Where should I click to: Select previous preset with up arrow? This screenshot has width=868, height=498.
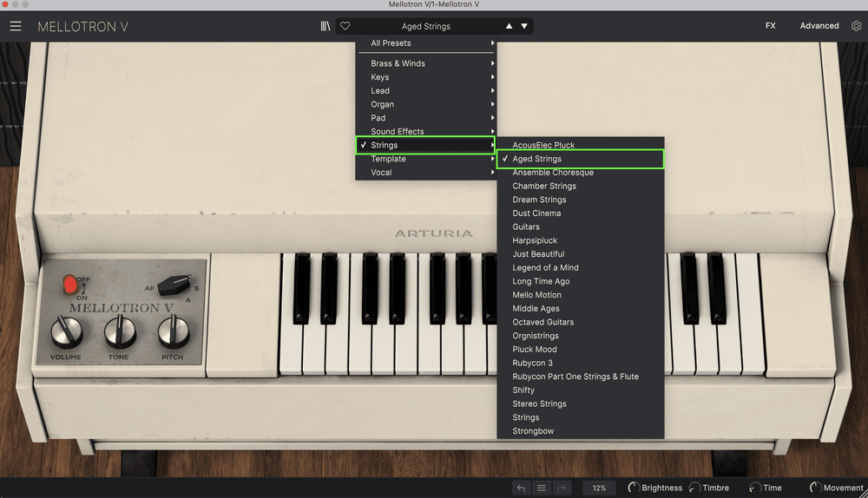click(x=509, y=26)
